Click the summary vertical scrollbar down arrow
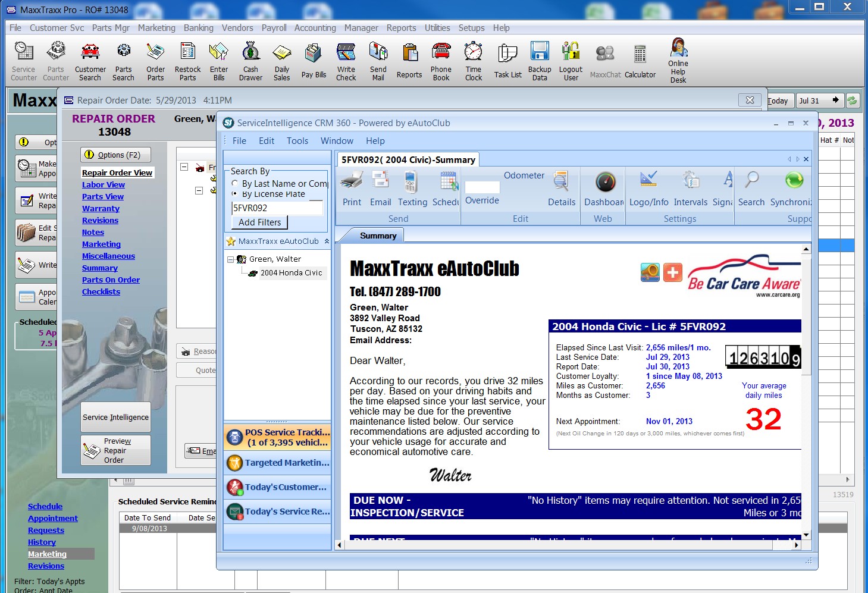Image resolution: width=868 pixels, height=593 pixels. (x=806, y=535)
